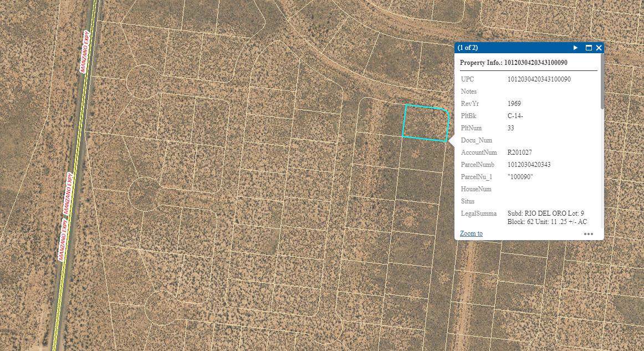Click the Notes field label
The width and height of the screenshot is (644, 351).
click(469, 91)
